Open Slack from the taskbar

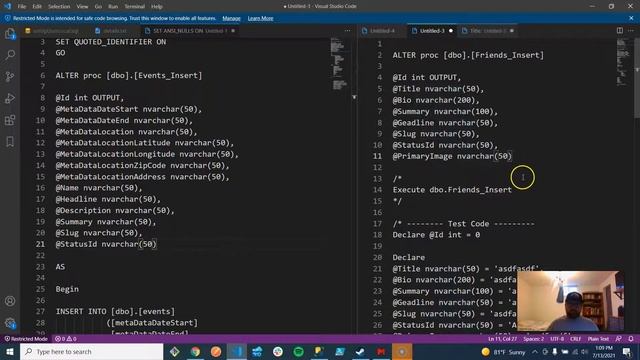pyautogui.click(x=278, y=351)
